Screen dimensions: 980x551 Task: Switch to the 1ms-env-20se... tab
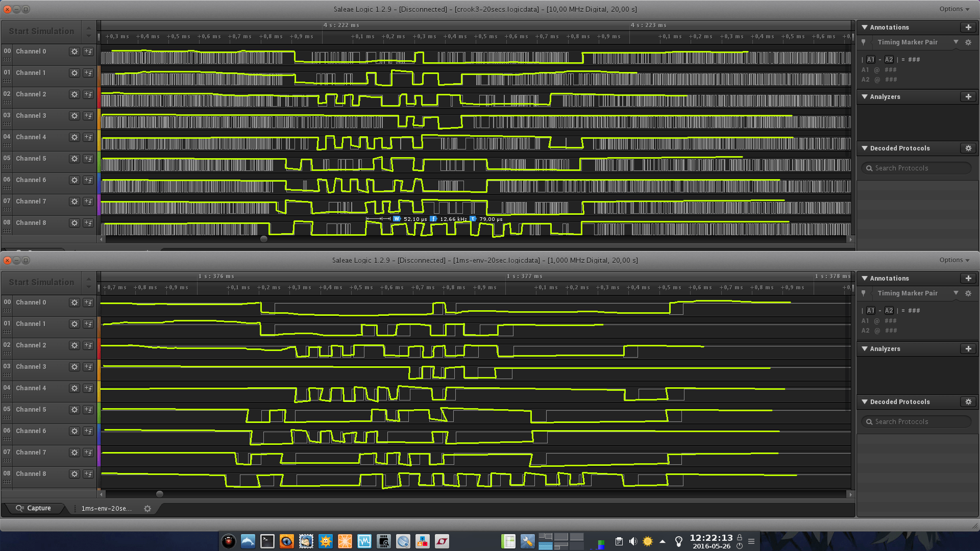point(106,509)
